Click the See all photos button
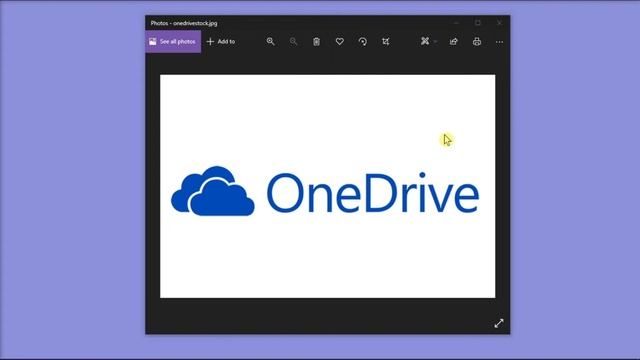Viewport: 640px width, 360px height. [173, 42]
